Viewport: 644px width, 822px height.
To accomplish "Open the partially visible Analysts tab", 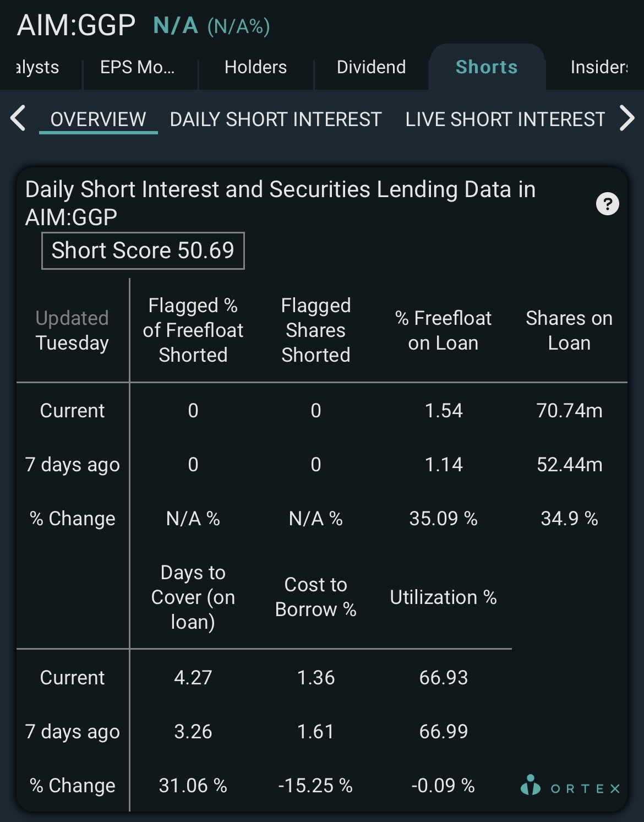I will point(37,67).
